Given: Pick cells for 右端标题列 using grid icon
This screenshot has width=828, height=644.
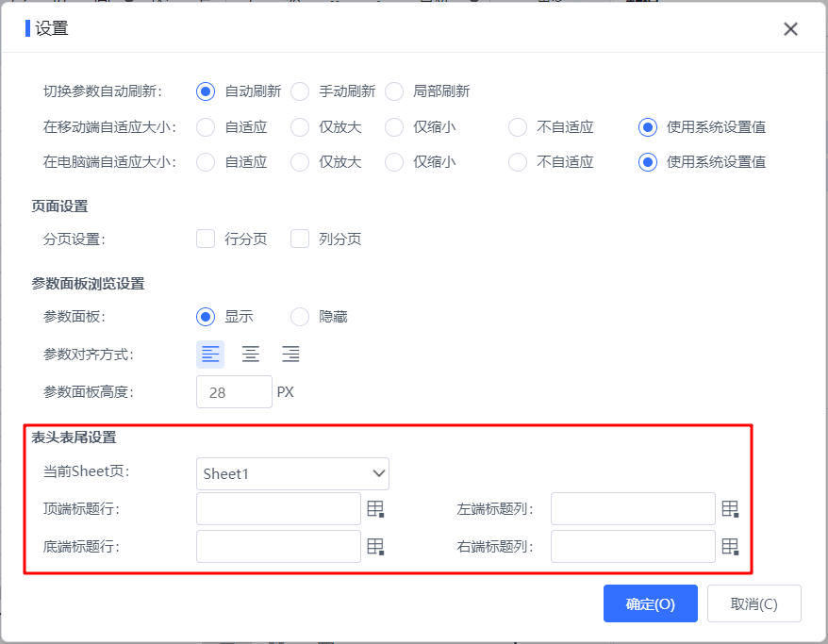Looking at the screenshot, I should (730, 546).
